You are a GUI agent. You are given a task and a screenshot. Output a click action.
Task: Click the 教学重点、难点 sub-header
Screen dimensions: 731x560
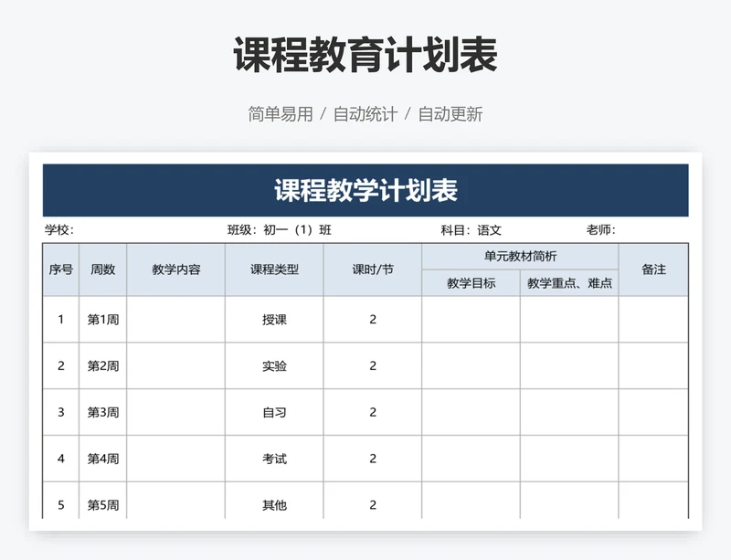pyautogui.click(x=569, y=283)
